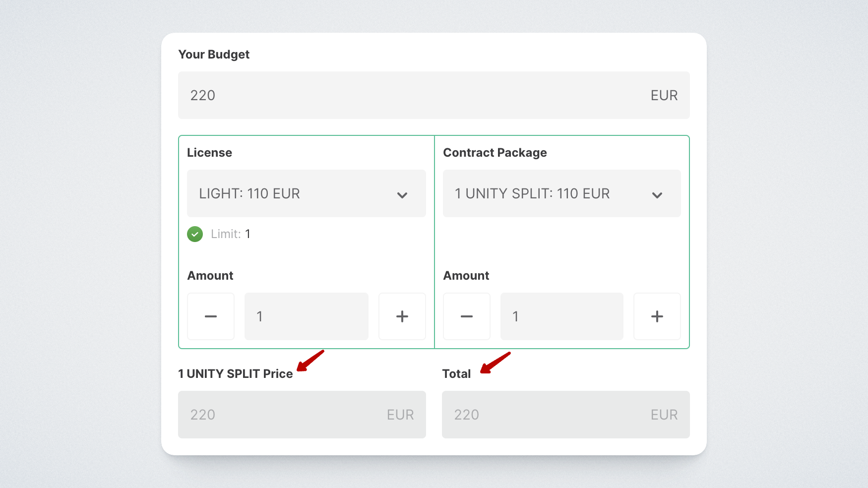The width and height of the screenshot is (868, 488).
Task: Expand the 1 UNITY SPLIT: 110 EUR dropdown
Action: tap(561, 193)
